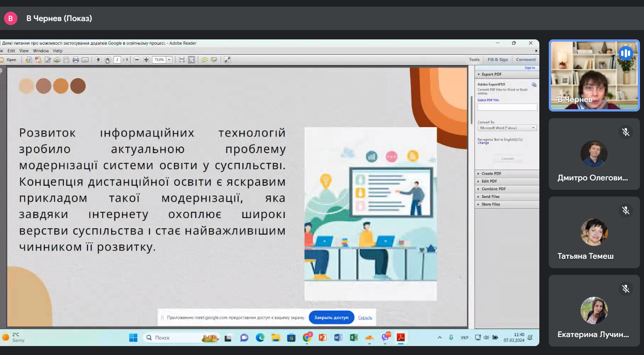Switch to read mode with the expand-arrows icon
Image resolution: width=644 pixels, height=355 pixels.
click(227, 60)
